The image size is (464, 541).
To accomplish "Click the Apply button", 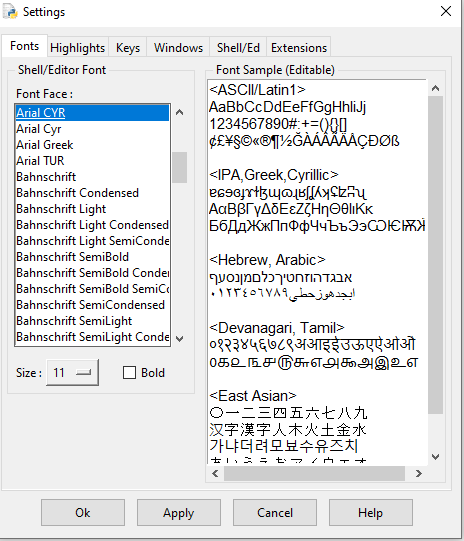I will click(x=179, y=513).
